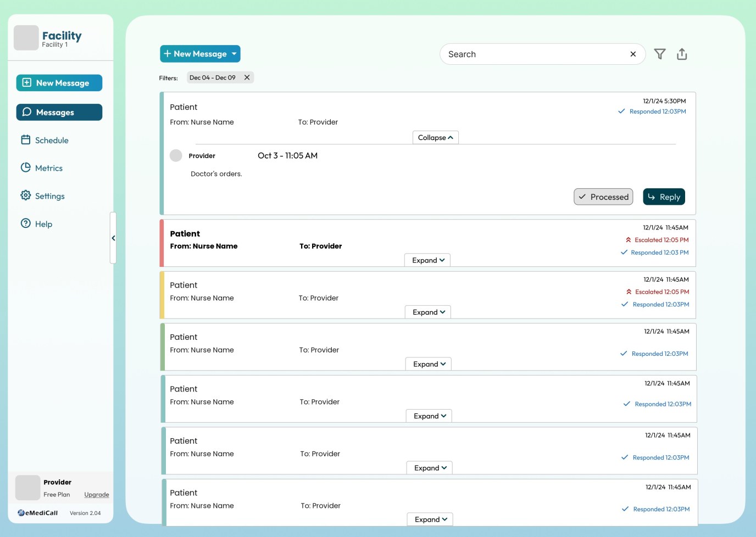Screen dimensions: 756x537
Task: Reply to the Provider message
Action: [664, 197]
